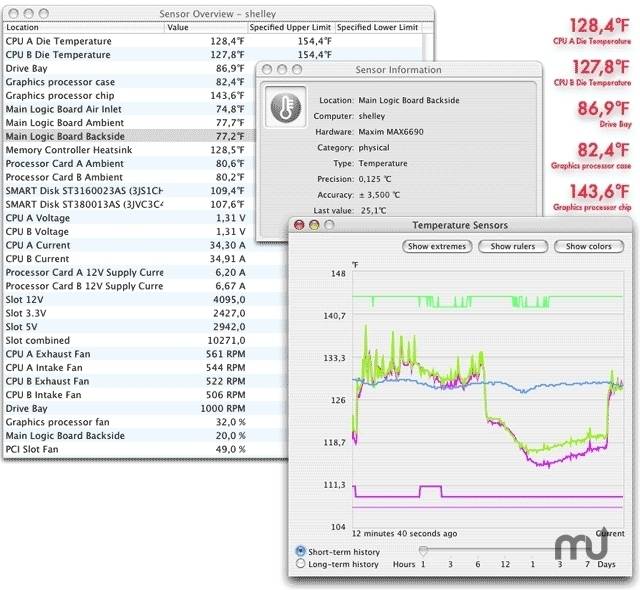This screenshot has width=640, height=590.
Task: Click the thermometer icon in Sensor Information
Action: point(286,107)
